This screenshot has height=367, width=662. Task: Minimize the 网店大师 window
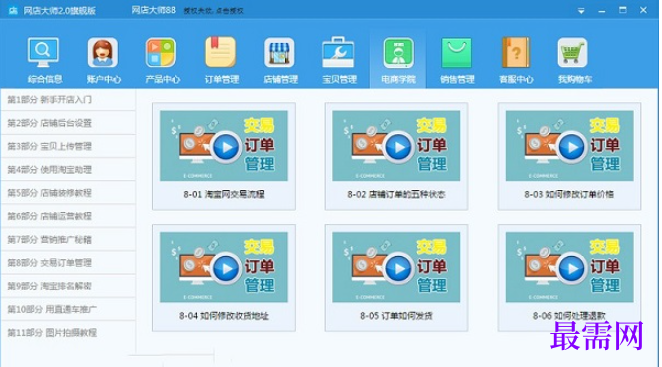[602, 11]
